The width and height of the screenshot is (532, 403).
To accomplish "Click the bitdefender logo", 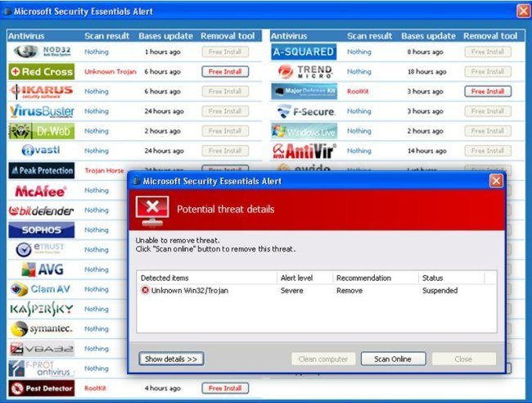I will 41,211.
